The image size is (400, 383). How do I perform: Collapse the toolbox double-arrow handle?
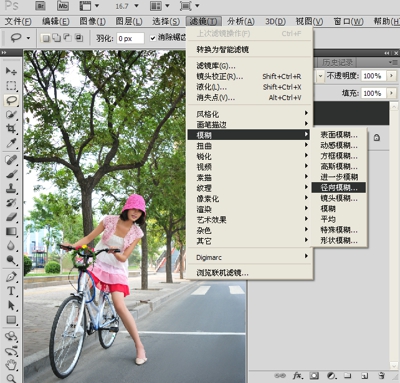coord(4,53)
